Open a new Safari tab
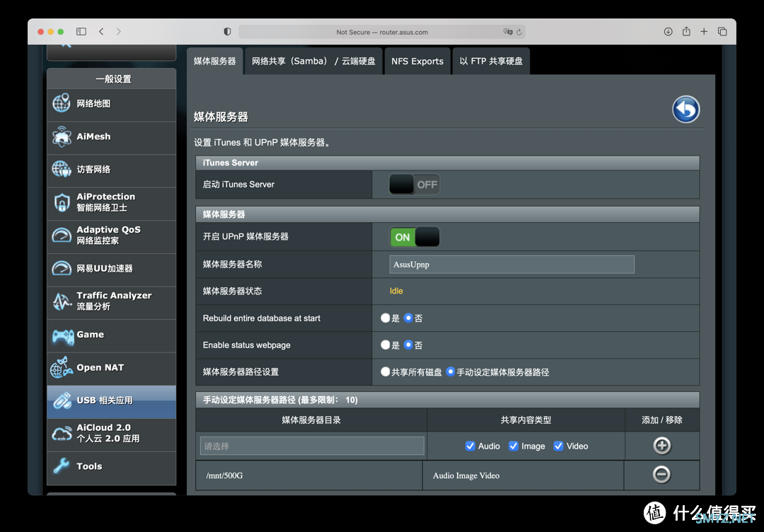The image size is (764, 532). coord(704,32)
